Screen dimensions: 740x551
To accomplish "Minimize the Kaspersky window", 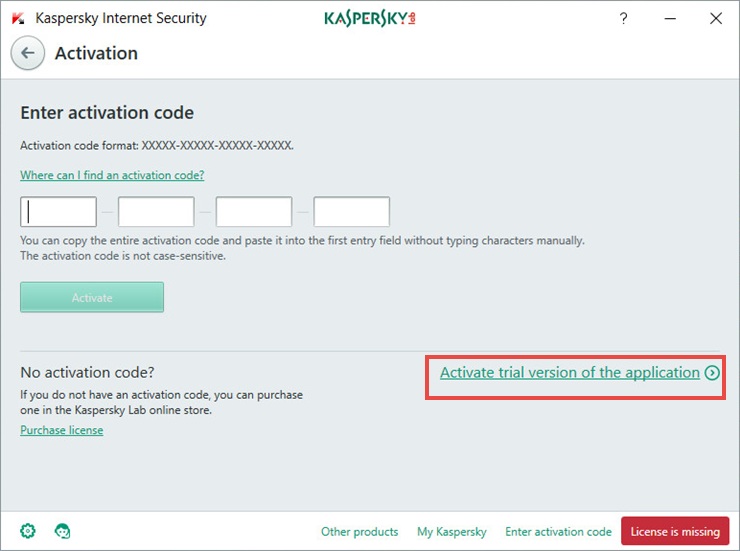I will (x=670, y=18).
